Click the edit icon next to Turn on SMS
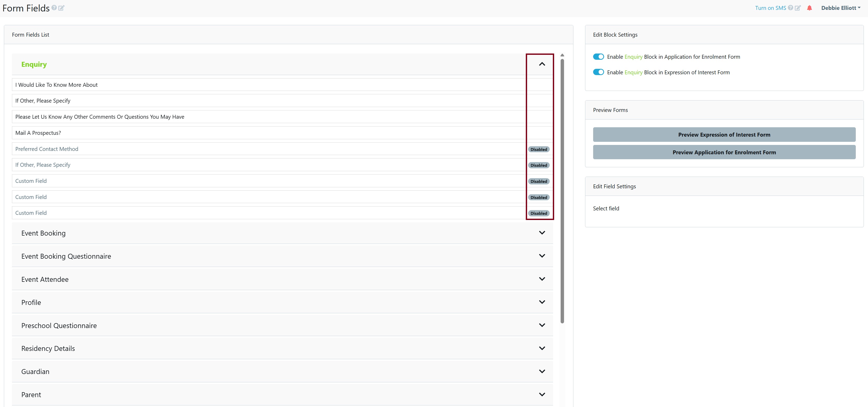The width and height of the screenshot is (868, 407). (798, 8)
